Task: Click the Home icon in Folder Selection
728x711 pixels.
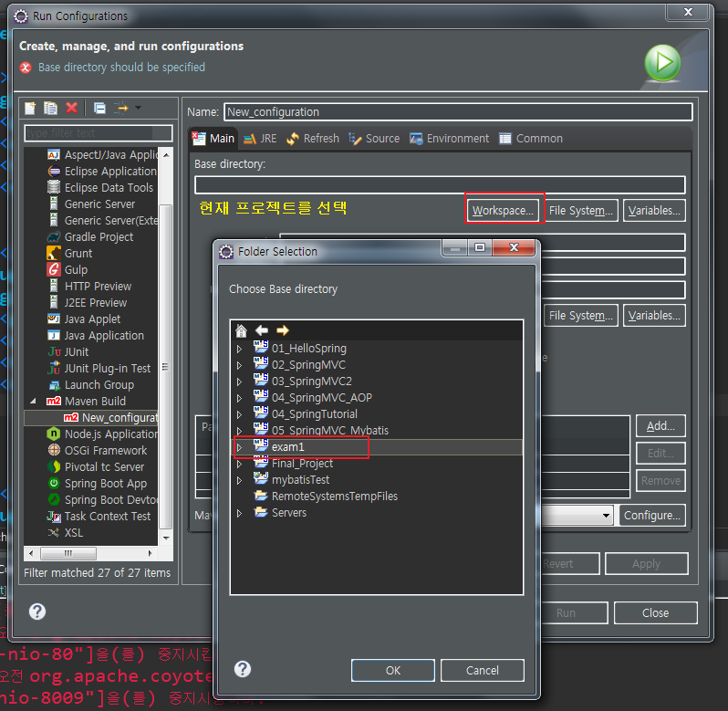Action: pos(241,330)
